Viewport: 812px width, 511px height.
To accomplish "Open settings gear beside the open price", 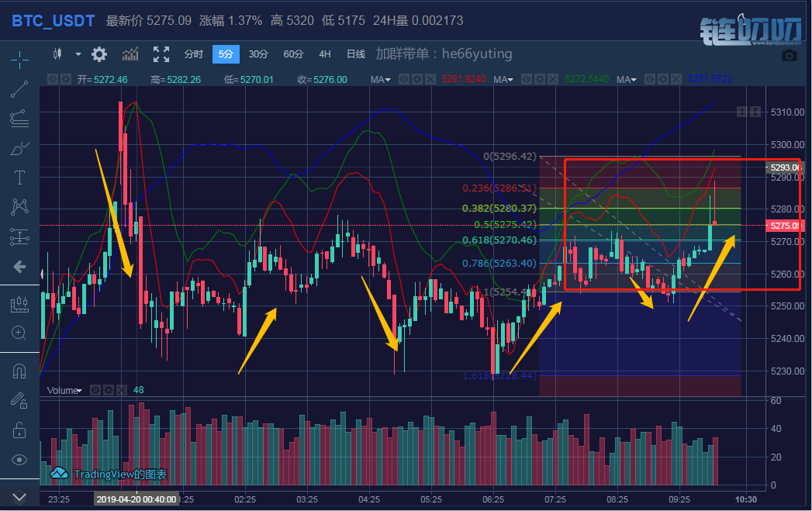I will point(66,79).
